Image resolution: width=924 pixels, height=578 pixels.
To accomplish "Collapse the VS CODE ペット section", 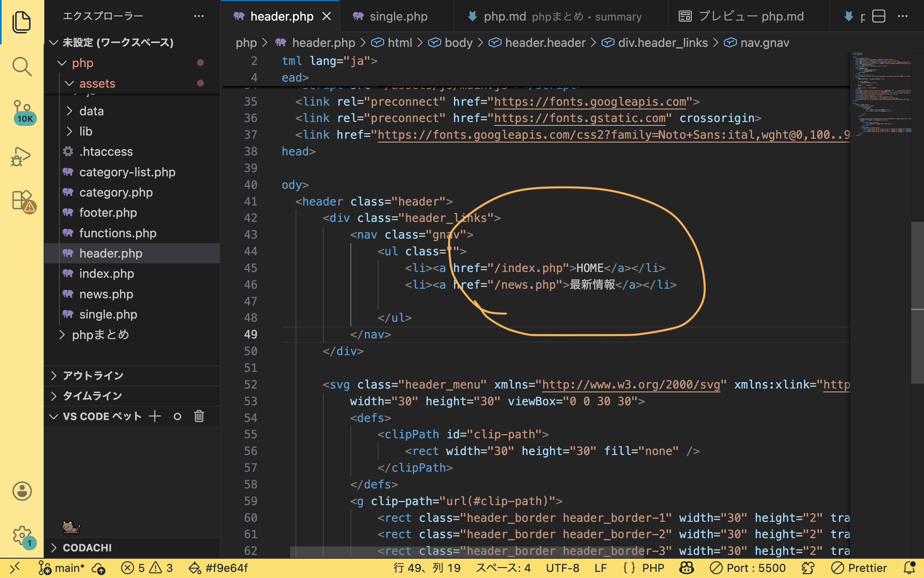I will point(96,416).
